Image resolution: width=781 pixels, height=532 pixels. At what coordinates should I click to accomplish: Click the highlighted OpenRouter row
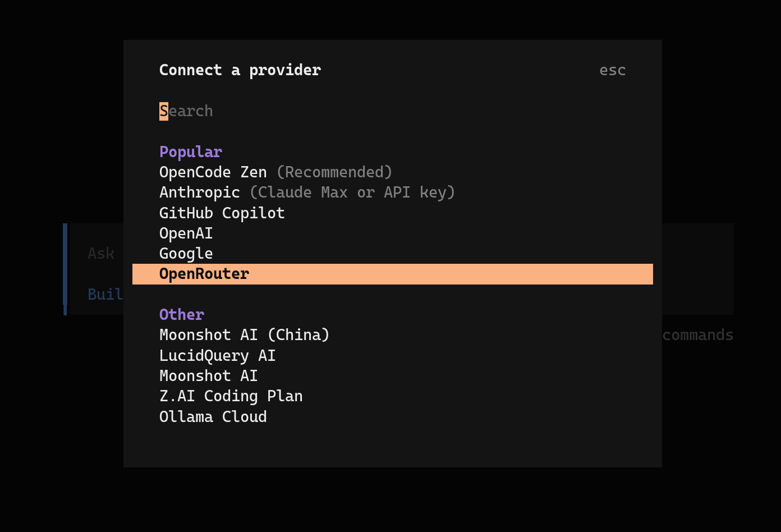[x=204, y=274]
